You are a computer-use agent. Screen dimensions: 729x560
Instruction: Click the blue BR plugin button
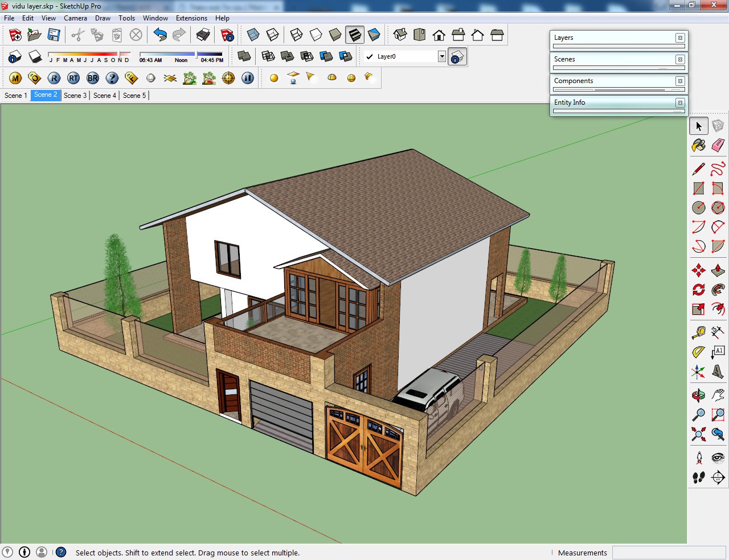93,78
